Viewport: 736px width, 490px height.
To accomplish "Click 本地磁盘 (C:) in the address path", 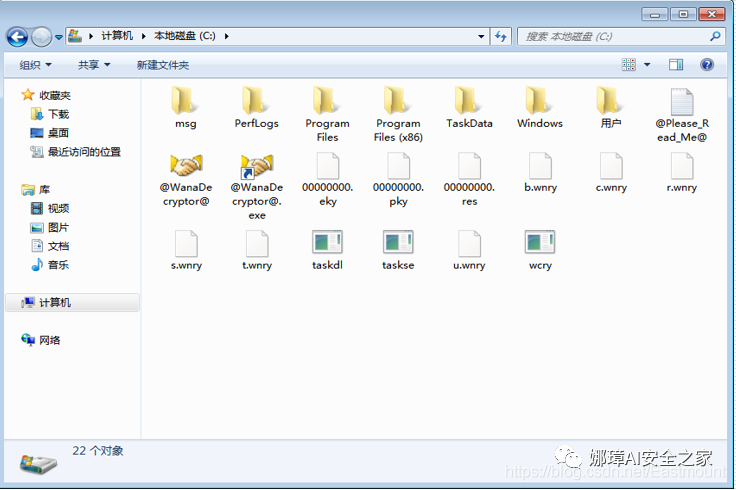I will (x=184, y=36).
